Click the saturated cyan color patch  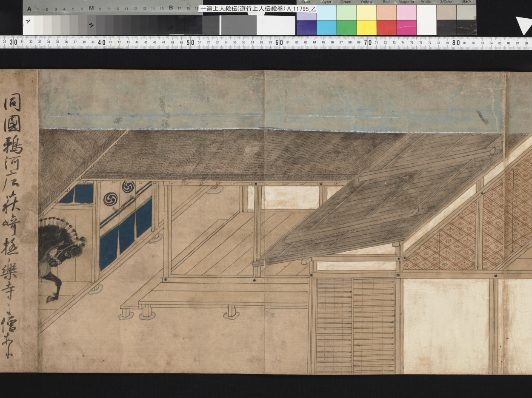[326, 28]
